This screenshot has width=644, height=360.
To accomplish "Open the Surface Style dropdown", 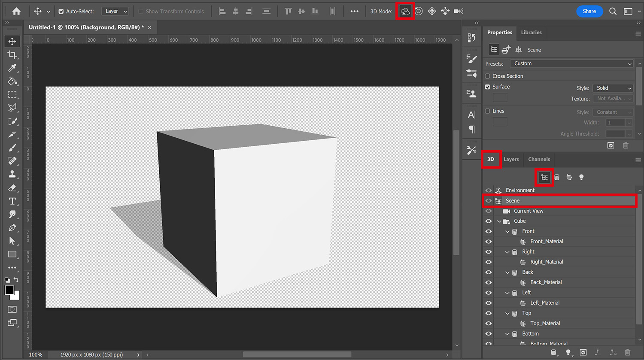I will tap(613, 88).
